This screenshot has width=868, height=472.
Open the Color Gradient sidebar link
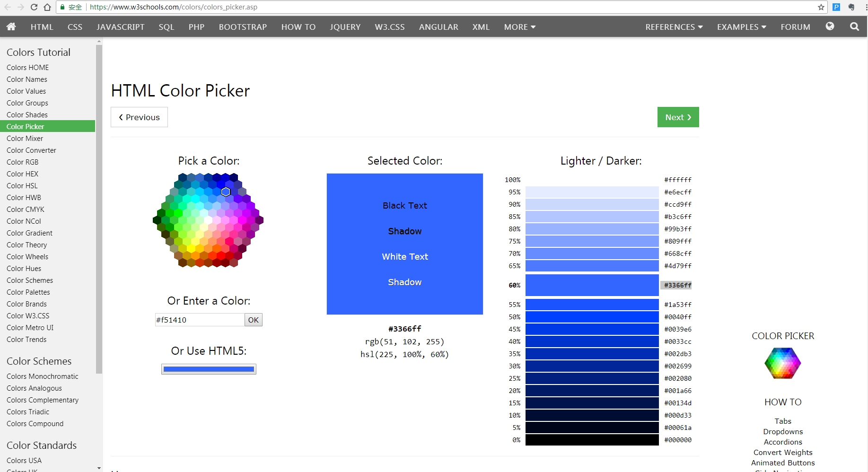tap(29, 233)
